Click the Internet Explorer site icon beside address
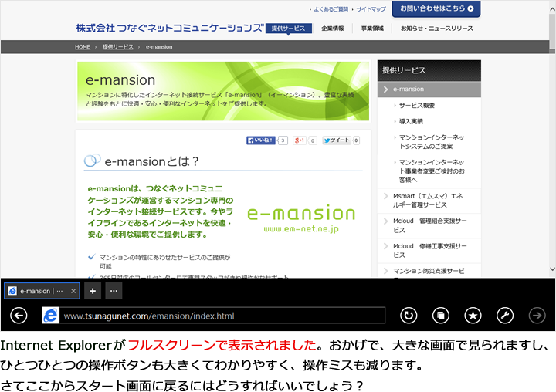Image resolution: width=556 pixels, height=392 pixels. click(x=51, y=316)
